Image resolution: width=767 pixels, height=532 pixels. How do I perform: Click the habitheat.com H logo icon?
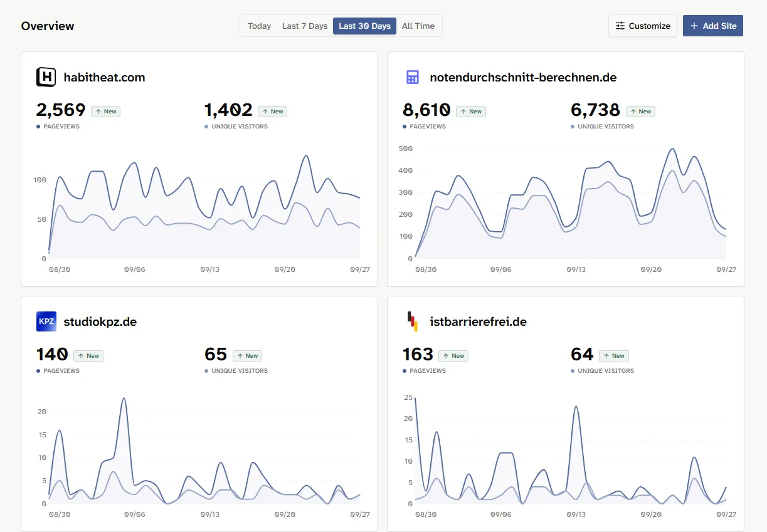point(46,77)
